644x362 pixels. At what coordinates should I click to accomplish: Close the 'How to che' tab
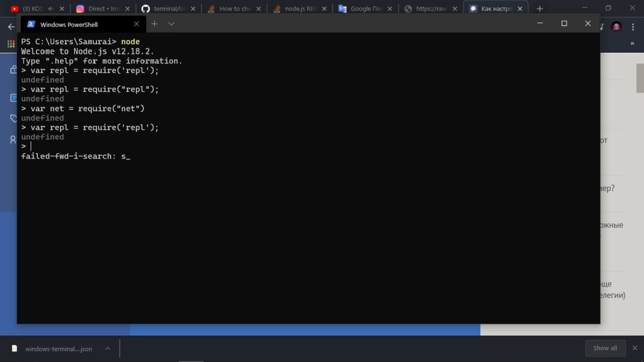point(259,9)
